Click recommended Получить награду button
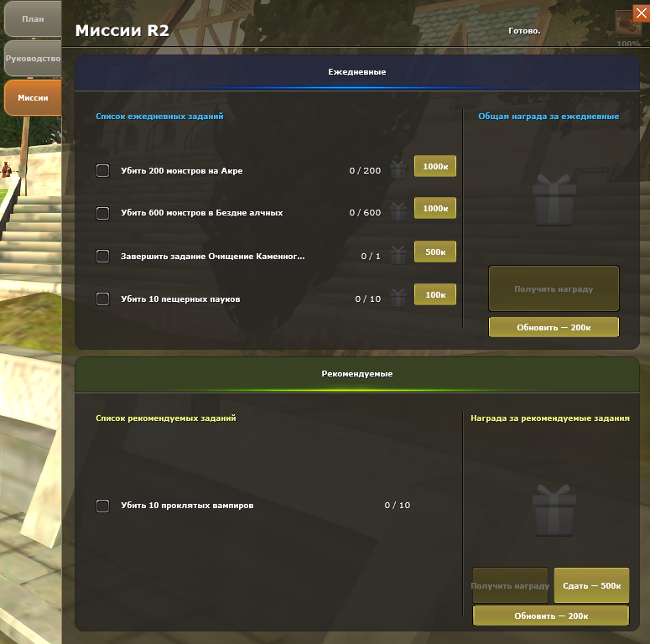Screen dimensions: 650x644 (x=510, y=585)
